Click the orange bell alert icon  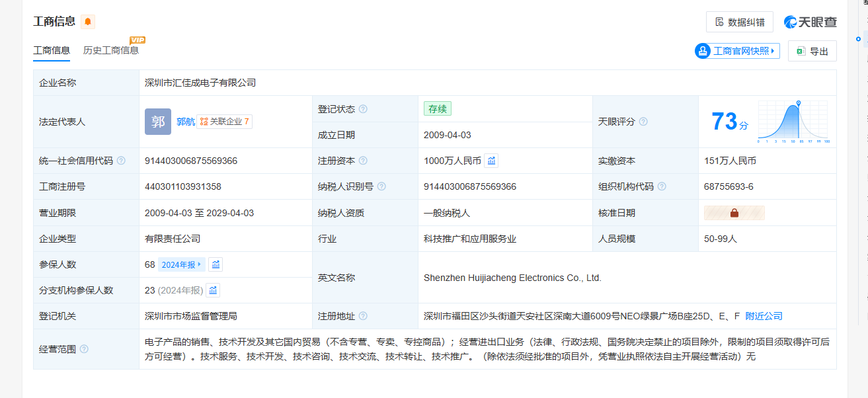point(88,22)
